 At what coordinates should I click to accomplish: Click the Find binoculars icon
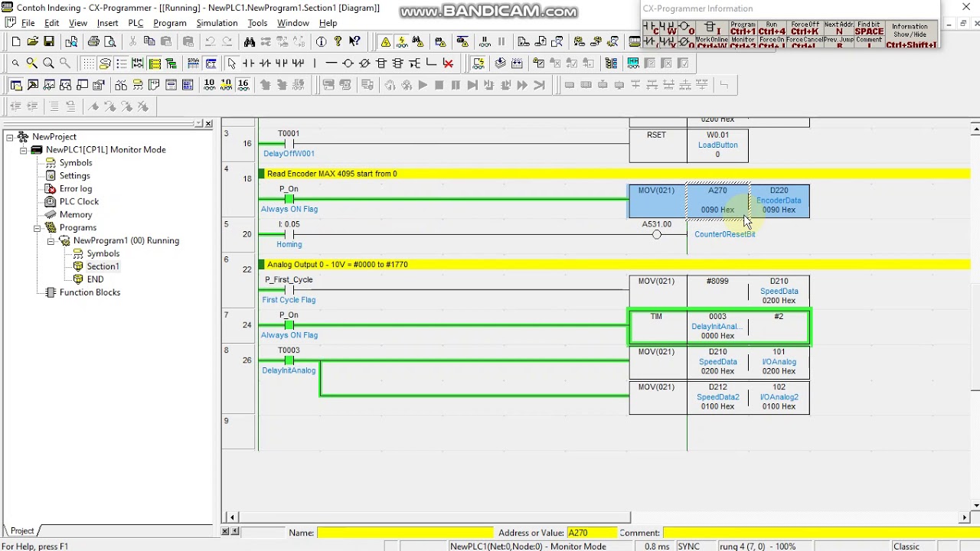coord(250,41)
